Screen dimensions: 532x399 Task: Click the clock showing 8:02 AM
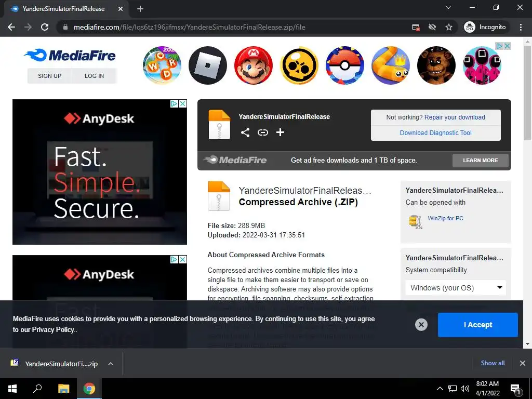pos(487,389)
